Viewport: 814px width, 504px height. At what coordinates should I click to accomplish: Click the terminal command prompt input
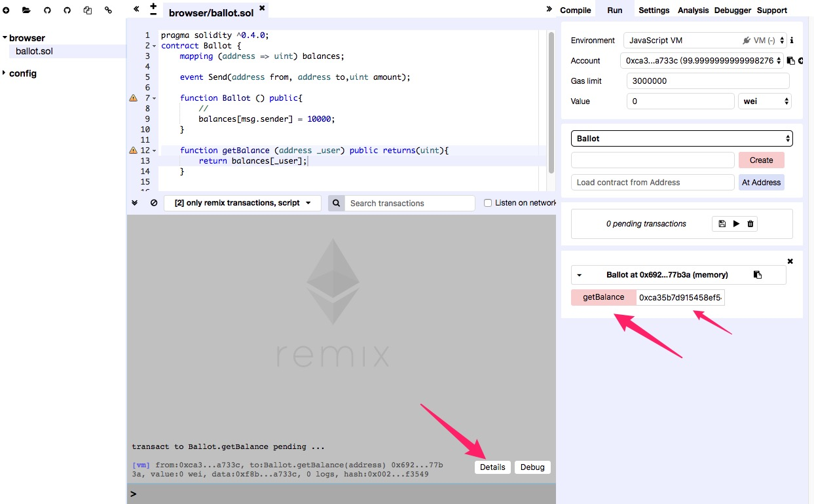tap(346, 494)
